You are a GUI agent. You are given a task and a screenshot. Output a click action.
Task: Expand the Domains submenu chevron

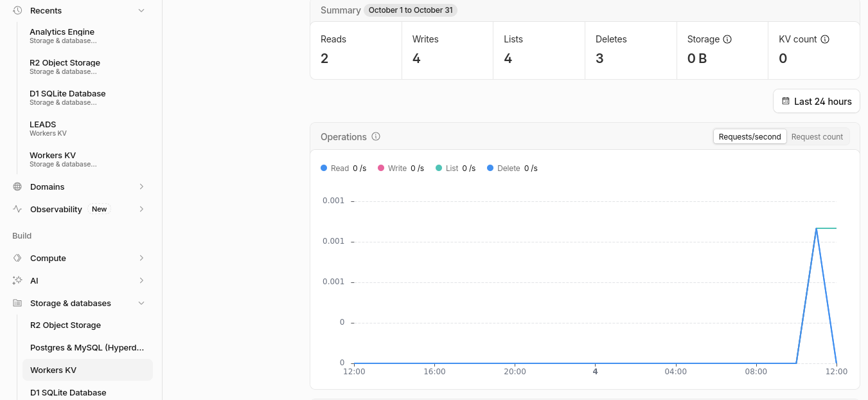coord(141,186)
